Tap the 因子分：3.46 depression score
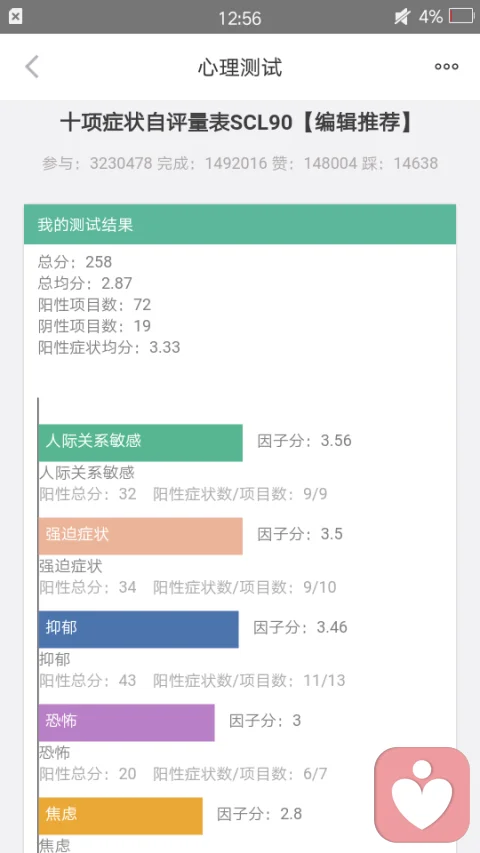Viewport: 480px width, 853px height. [x=300, y=627]
